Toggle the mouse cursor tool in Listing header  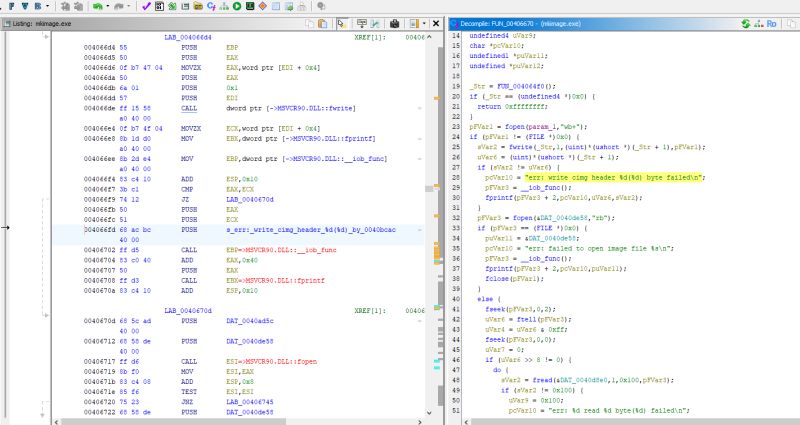tap(342, 23)
